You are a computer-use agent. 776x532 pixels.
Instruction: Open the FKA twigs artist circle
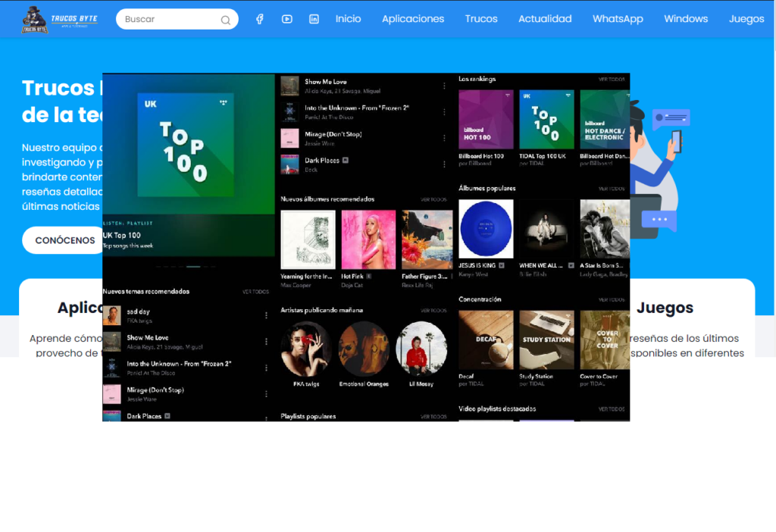(306, 349)
